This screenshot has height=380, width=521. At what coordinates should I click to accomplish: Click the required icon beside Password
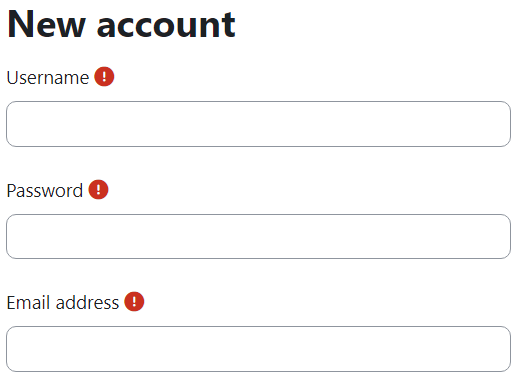point(98,189)
